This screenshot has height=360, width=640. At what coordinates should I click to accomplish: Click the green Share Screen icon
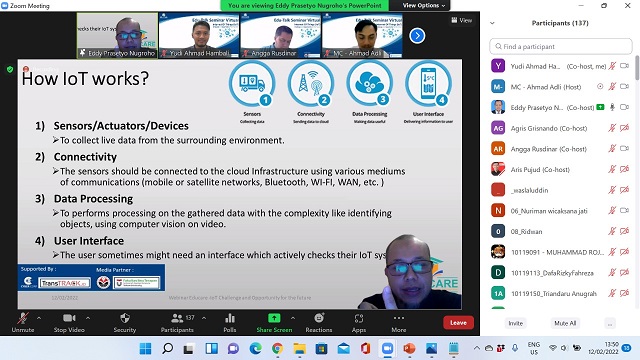(x=274, y=318)
